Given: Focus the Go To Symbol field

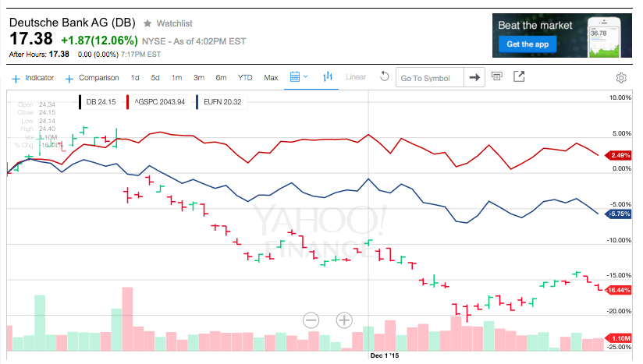Looking at the screenshot, I should 429,78.
